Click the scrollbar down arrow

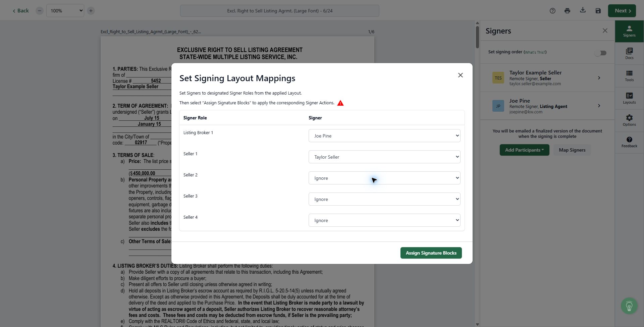click(x=477, y=324)
